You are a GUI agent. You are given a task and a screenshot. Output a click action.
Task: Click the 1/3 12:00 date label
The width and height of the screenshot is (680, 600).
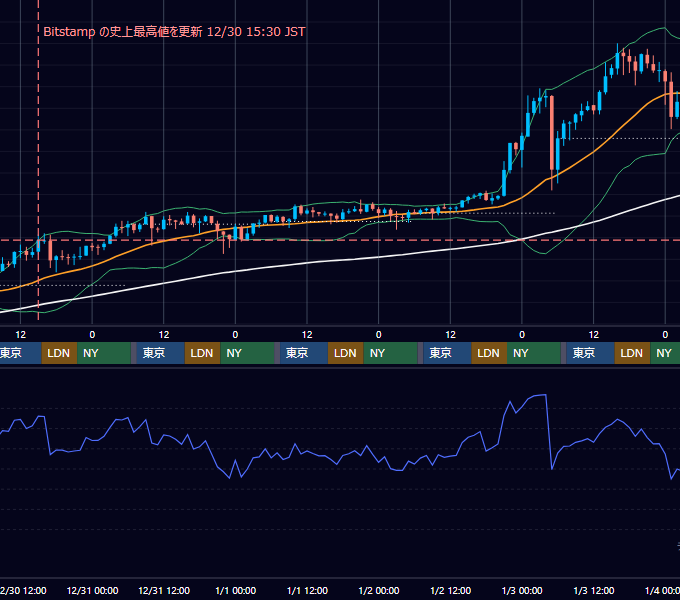coord(594,590)
